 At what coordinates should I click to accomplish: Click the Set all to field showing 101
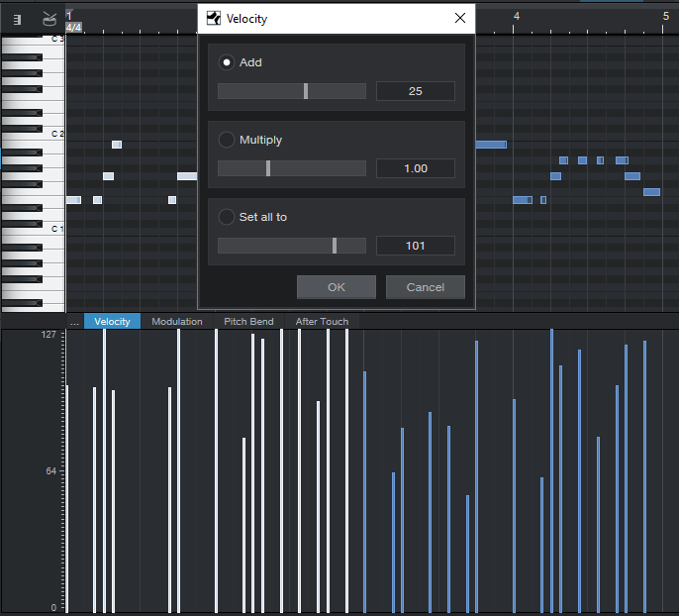pos(416,246)
